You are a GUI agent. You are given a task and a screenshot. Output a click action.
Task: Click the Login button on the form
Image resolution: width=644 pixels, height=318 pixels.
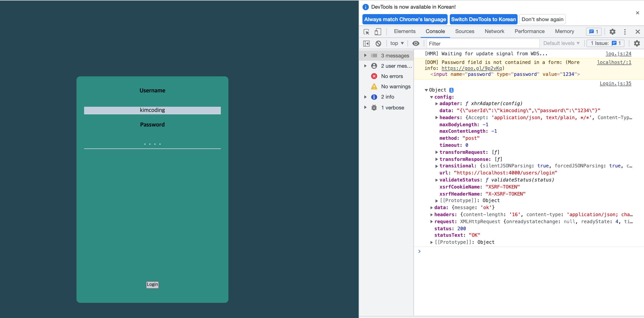click(x=152, y=284)
